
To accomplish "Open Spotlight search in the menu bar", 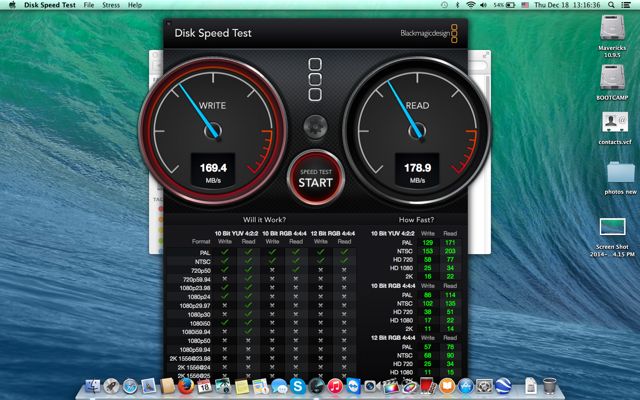I will 611,5.
